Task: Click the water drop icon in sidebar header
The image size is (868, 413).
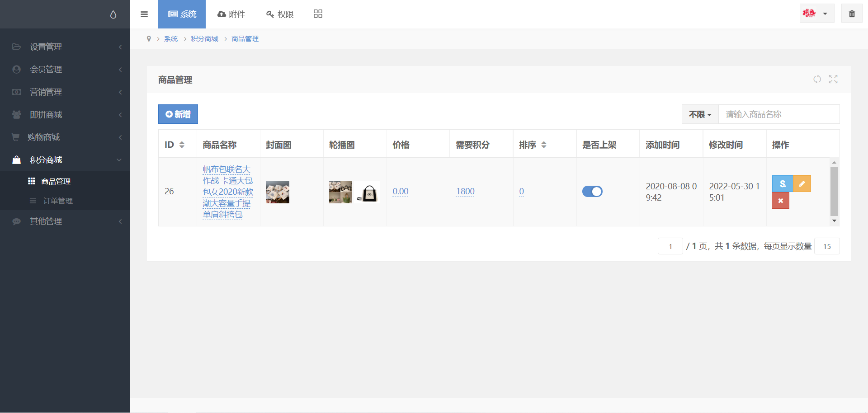Action: (x=113, y=14)
